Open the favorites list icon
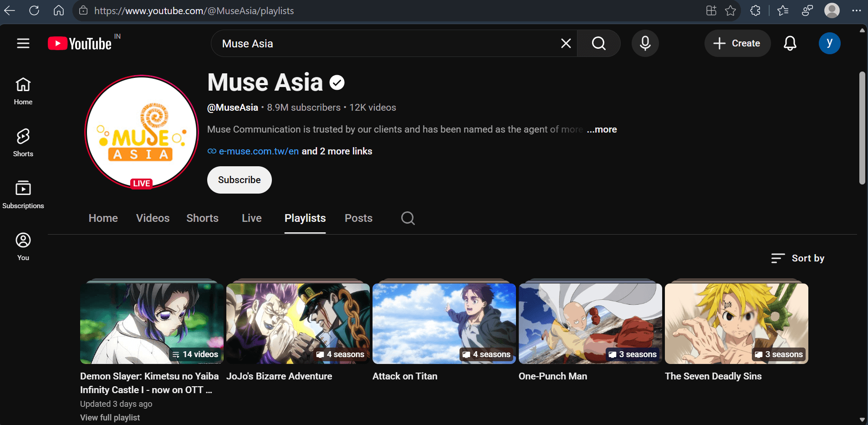The image size is (868, 425). [783, 10]
